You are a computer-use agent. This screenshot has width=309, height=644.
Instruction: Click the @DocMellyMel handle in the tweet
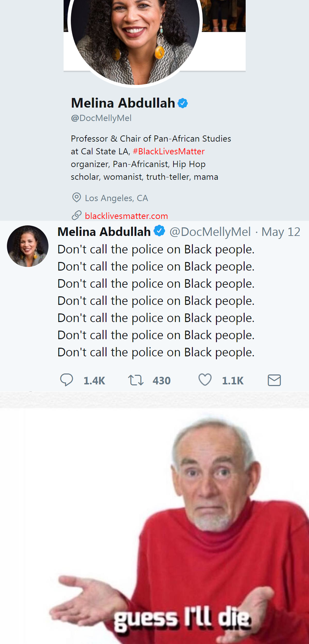[x=210, y=232]
